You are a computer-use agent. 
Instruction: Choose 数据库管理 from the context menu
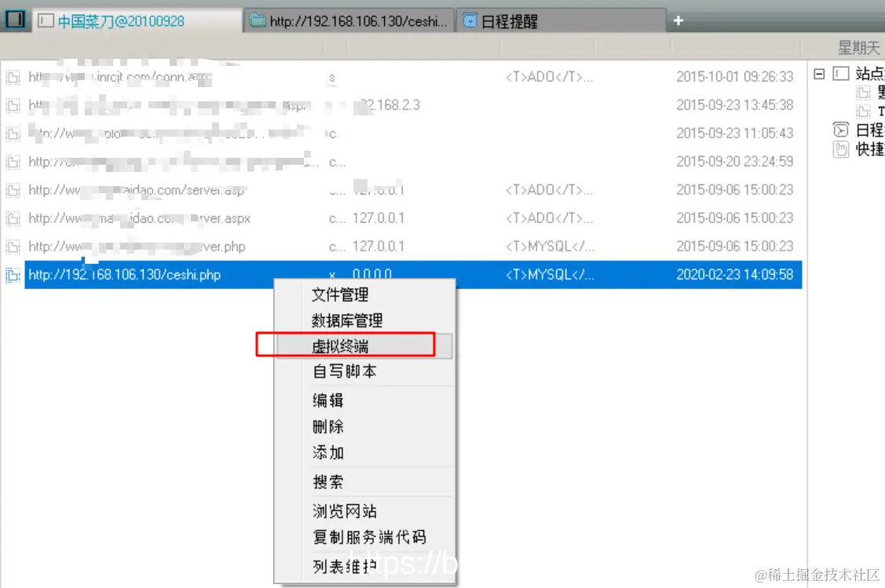pos(365,320)
